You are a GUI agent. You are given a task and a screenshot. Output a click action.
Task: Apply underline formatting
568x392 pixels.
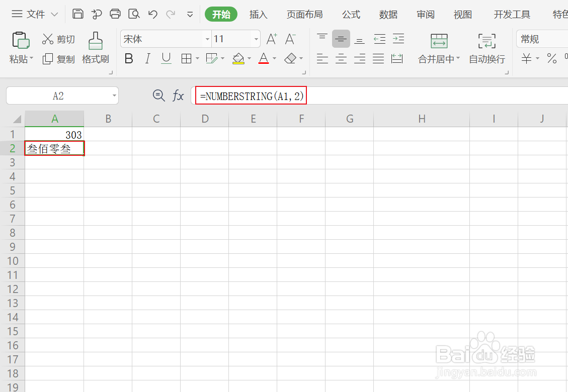[166, 58]
